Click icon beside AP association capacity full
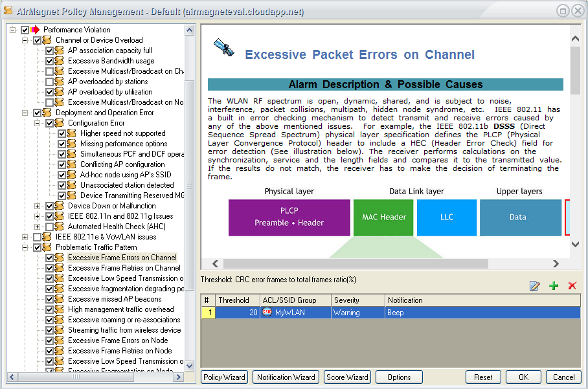Screen dimensions: 588x389 pyautogui.click(x=59, y=50)
